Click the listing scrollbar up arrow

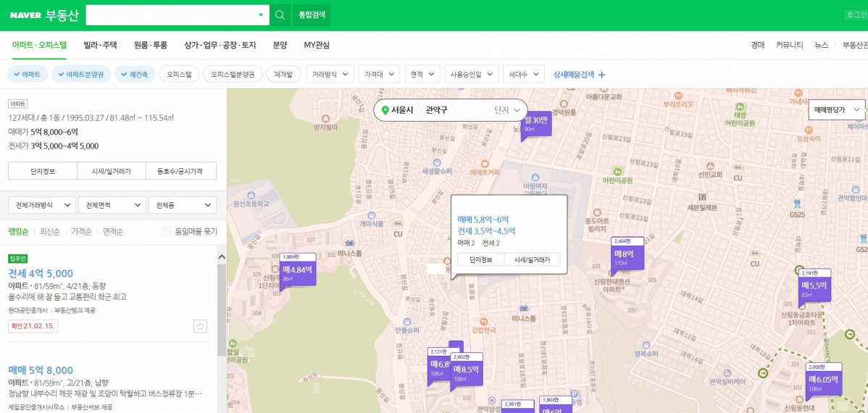click(x=222, y=257)
